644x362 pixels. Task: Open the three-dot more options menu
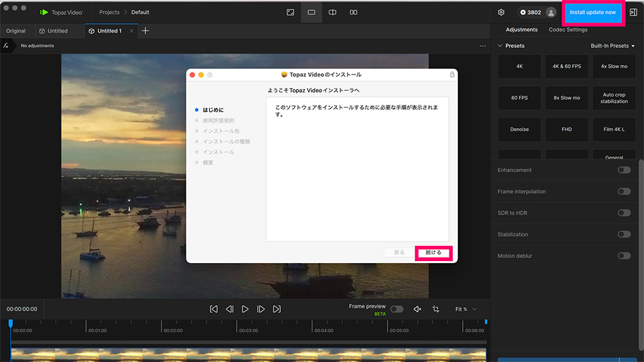482,46
